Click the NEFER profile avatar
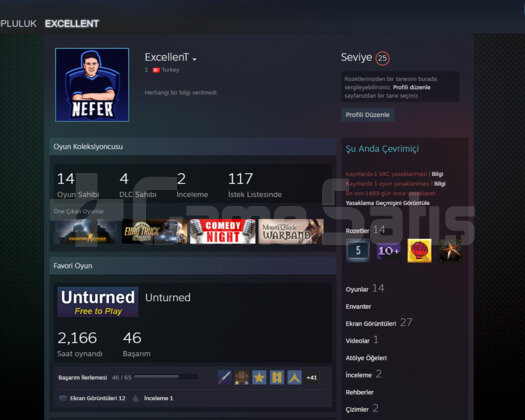The width and height of the screenshot is (525, 420). 92,85
